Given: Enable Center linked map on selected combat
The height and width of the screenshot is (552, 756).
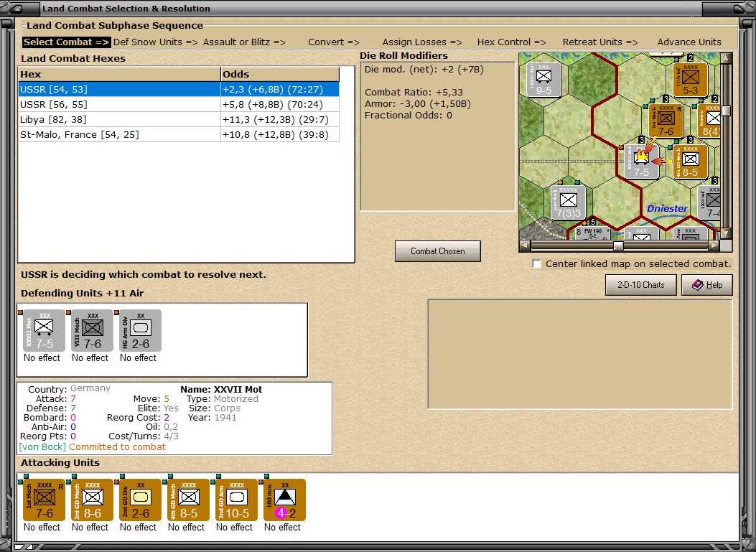Looking at the screenshot, I should pyautogui.click(x=536, y=264).
